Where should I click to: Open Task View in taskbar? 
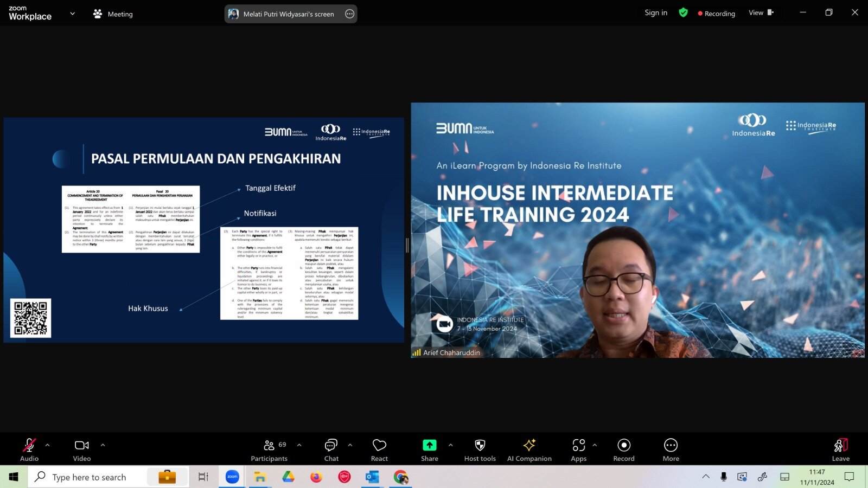point(203,477)
